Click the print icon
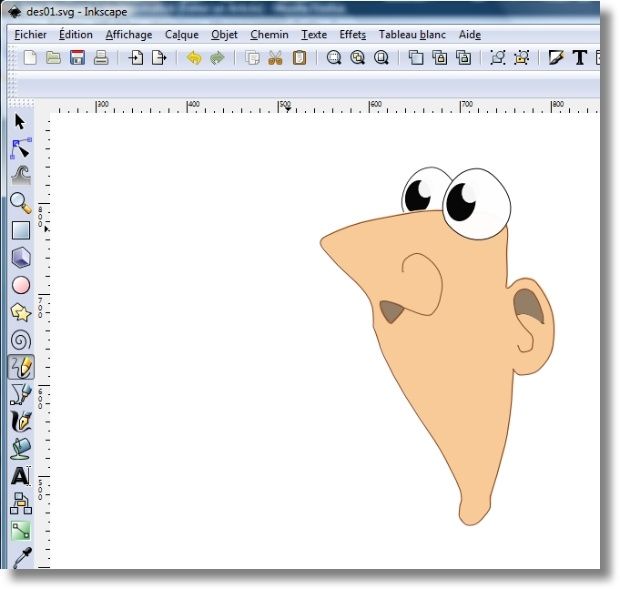The height and width of the screenshot is (589, 620). [101, 58]
